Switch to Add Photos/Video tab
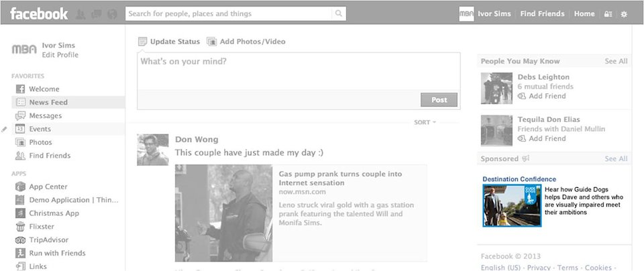 [246, 42]
